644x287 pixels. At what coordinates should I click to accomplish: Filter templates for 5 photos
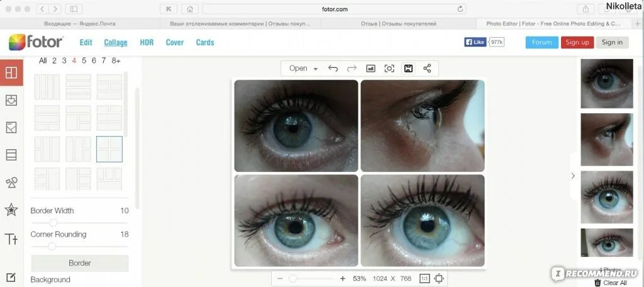tap(84, 61)
